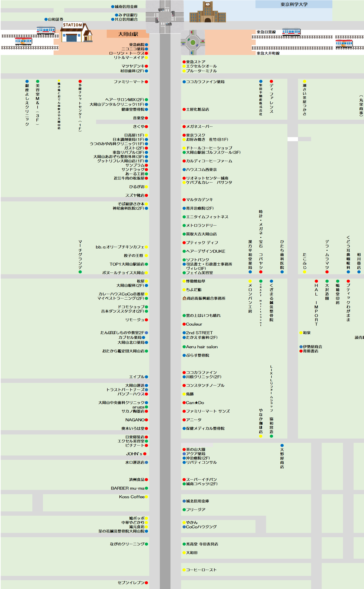Open the 山和証券 shop entry

pos(54,19)
